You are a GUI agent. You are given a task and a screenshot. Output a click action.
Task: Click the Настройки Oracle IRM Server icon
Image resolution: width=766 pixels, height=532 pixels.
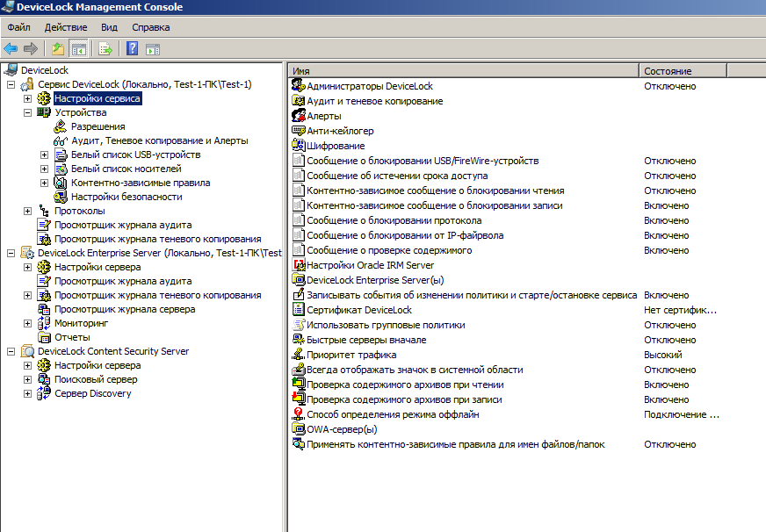point(298,265)
